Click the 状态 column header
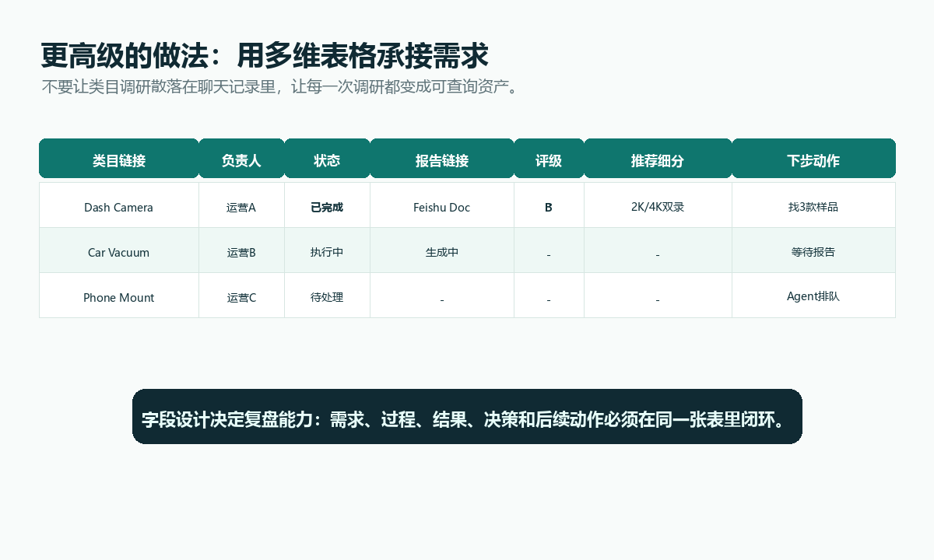934x560 pixels. coord(327,159)
